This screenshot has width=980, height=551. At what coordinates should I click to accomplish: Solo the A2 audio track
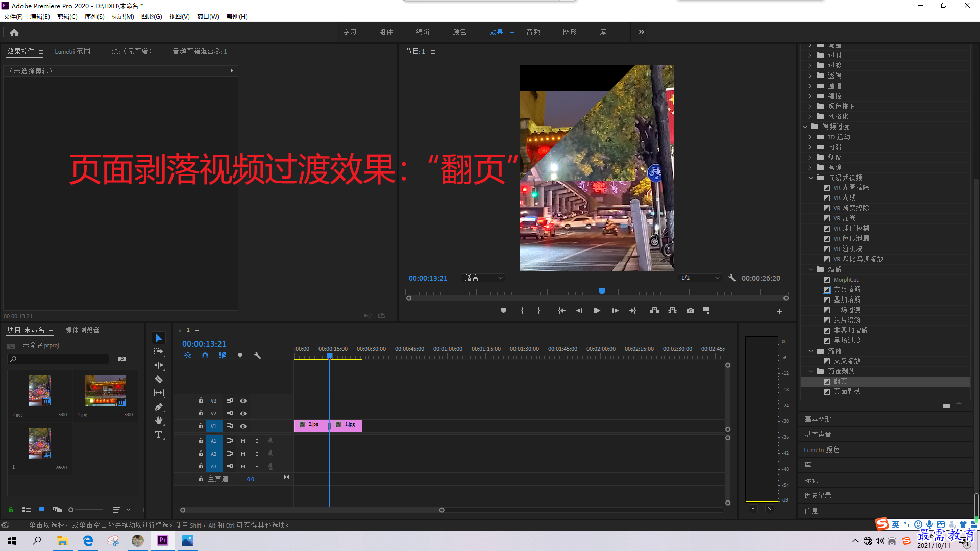257,454
